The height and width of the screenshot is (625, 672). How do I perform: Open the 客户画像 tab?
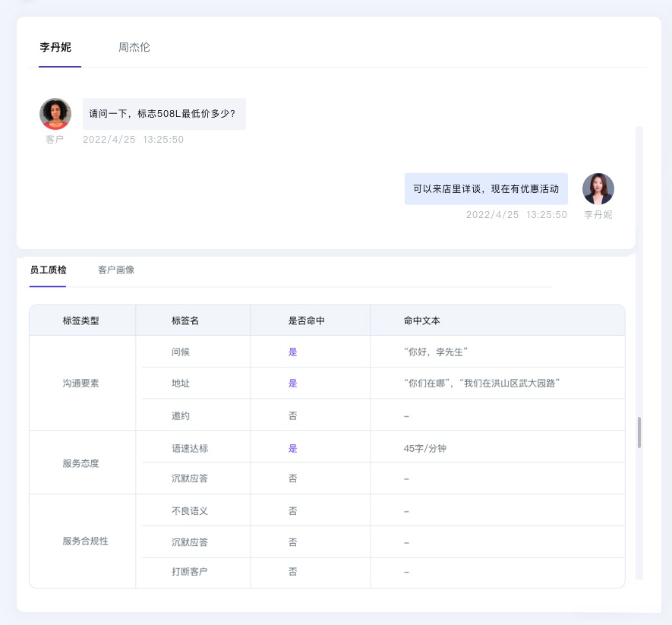coord(116,270)
